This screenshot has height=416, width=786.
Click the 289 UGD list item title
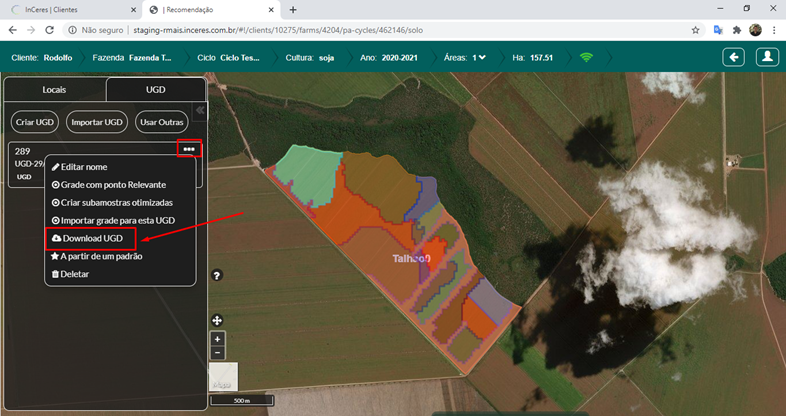pyautogui.click(x=23, y=151)
